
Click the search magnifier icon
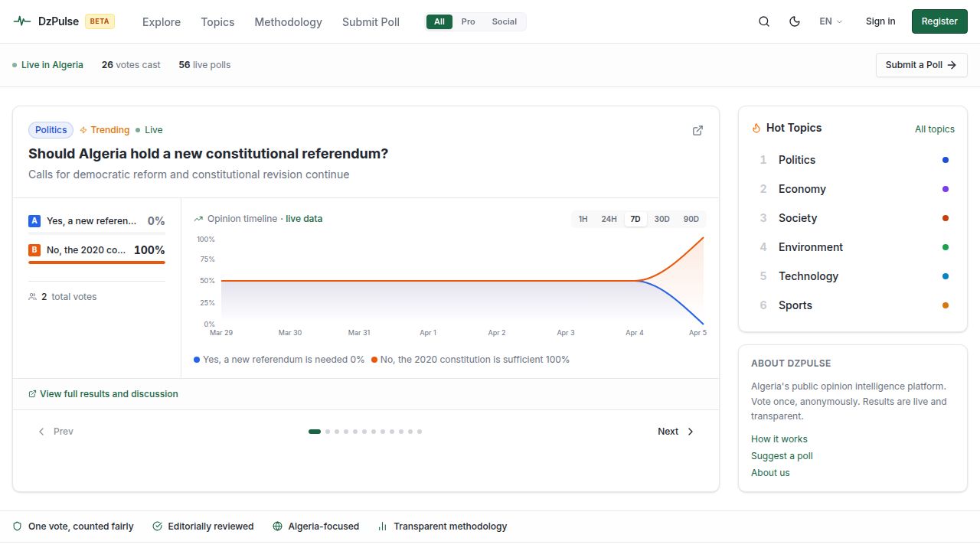tap(763, 21)
